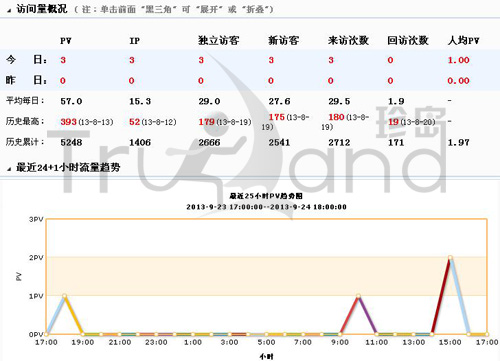Click the 18:00 data point at 1PV
Image resolution: width=500 pixels, height=361 pixels.
pyautogui.click(x=64, y=296)
